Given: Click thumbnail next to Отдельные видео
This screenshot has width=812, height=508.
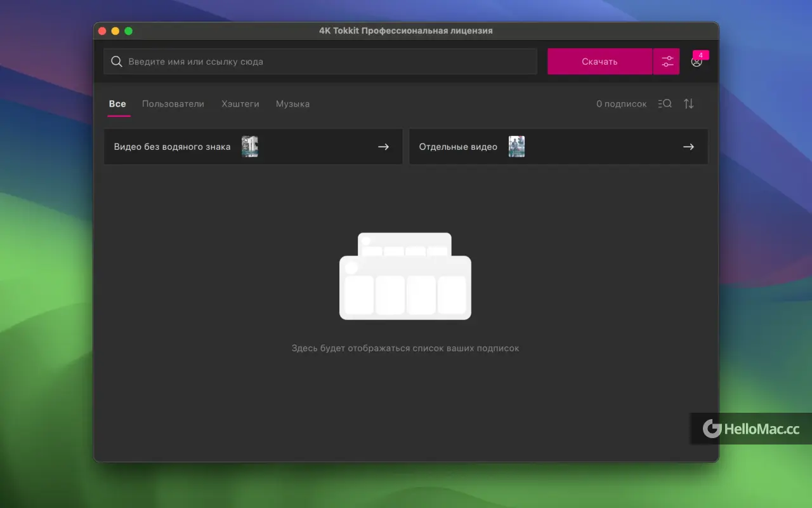Looking at the screenshot, I should tap(516, 147).
